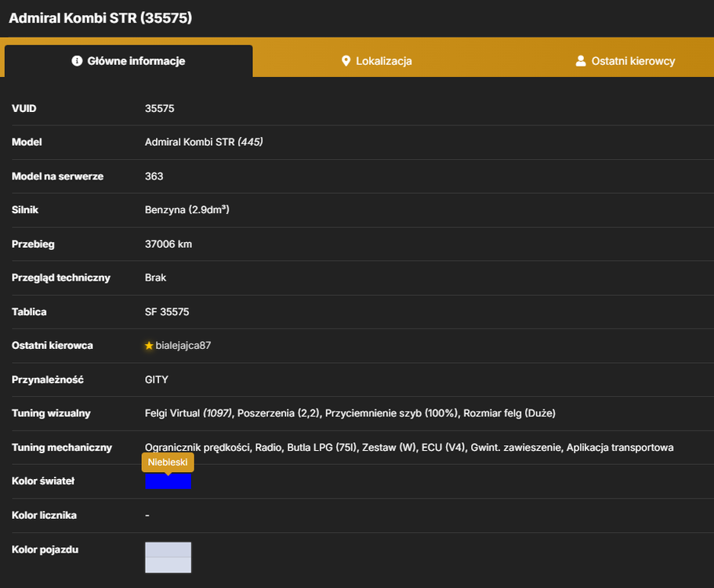Click the Kolor pojazdu label
This screenshot has width=714, height=588.
[x=45, y=550]
